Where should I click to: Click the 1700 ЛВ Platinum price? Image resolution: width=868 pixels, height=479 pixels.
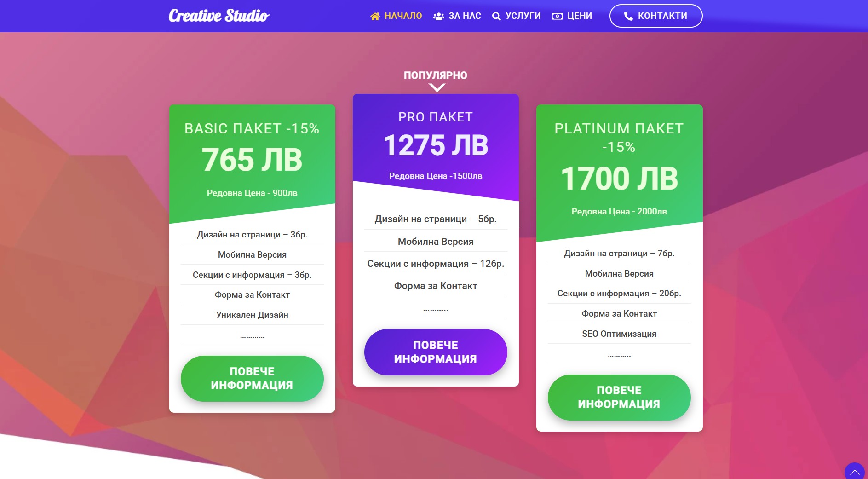(619, 179)
